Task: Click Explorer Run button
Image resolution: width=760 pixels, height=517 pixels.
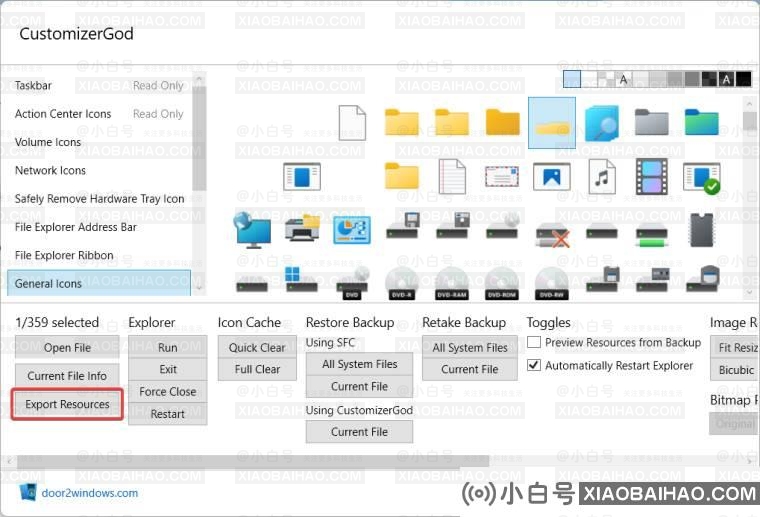Action: click(168, 347)
